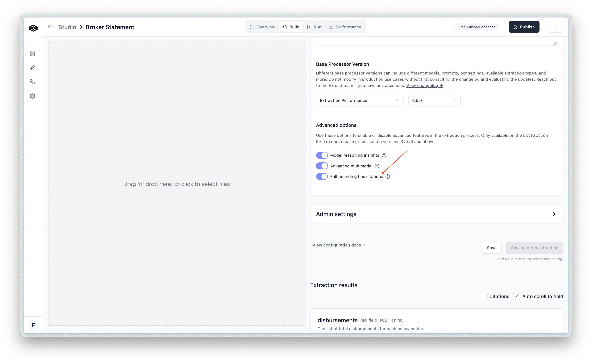592x364 pixels.
Task: Uncheck Auto scroll to field
Action: tap(516, 296)
